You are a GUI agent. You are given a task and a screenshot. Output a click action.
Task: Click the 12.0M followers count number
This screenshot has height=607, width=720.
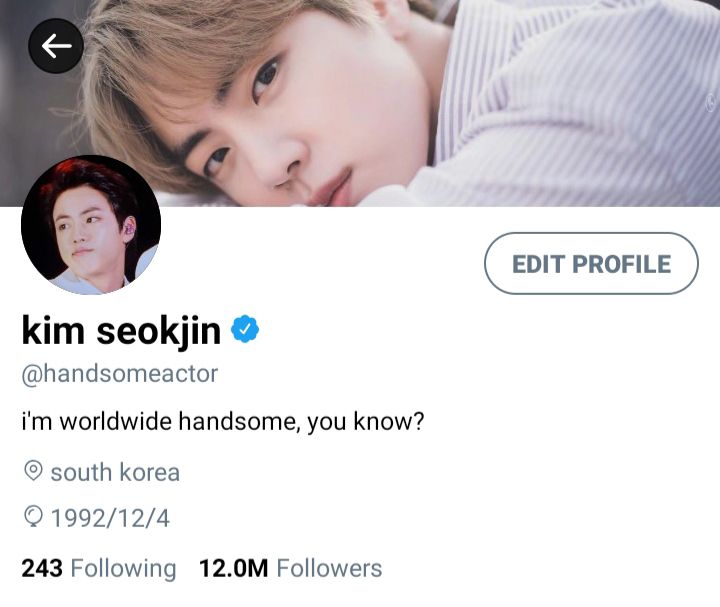(234, 568)
